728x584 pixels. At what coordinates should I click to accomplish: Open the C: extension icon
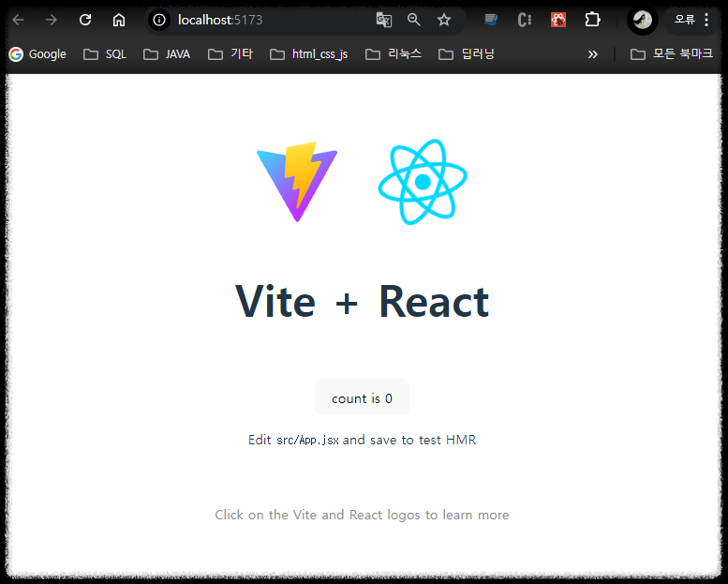pyautogui.click(x=525, y=20)
